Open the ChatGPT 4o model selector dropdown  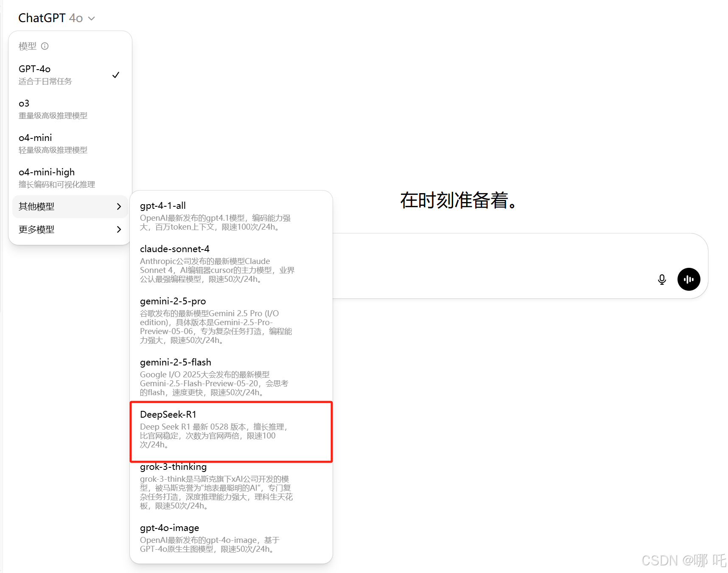[56, 18]
